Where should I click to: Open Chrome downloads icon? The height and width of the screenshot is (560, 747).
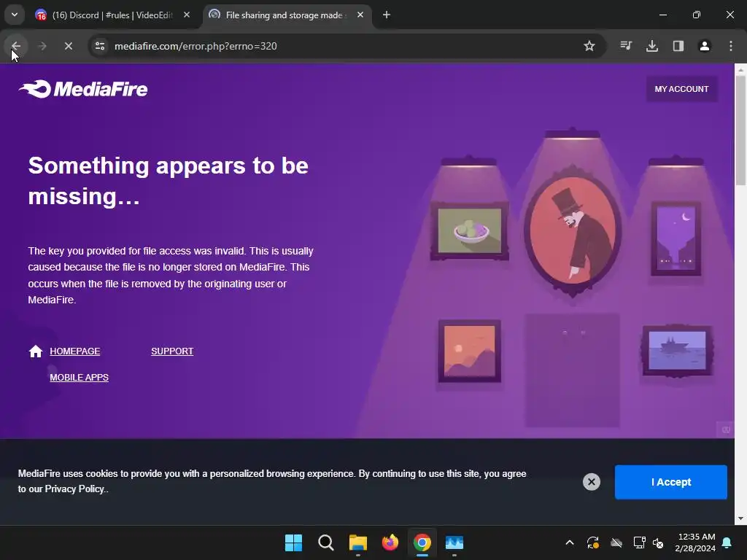click(x=652, y=46)
